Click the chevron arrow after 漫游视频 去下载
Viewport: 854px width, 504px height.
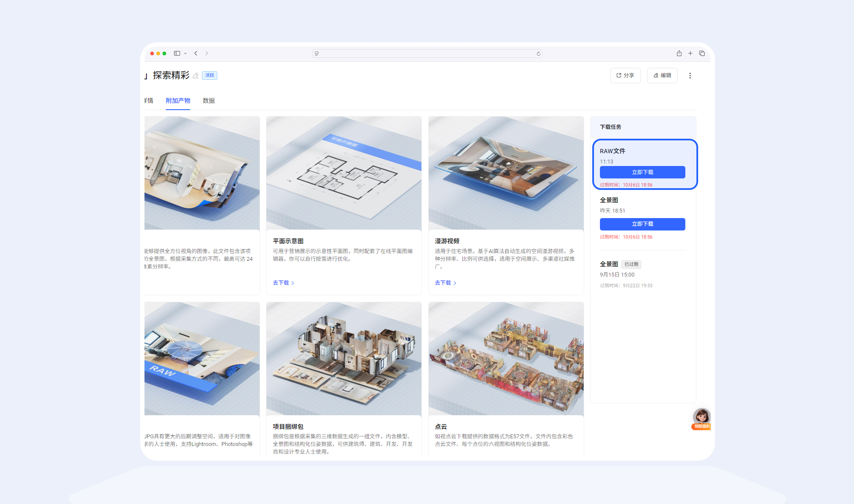coord(455,283)
